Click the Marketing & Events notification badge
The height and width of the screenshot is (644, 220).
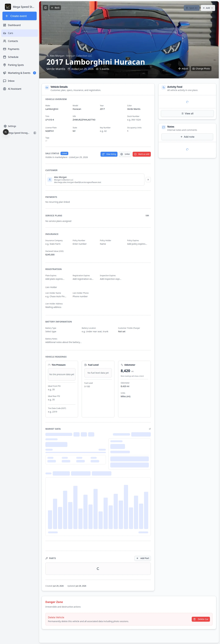[34, 73]
